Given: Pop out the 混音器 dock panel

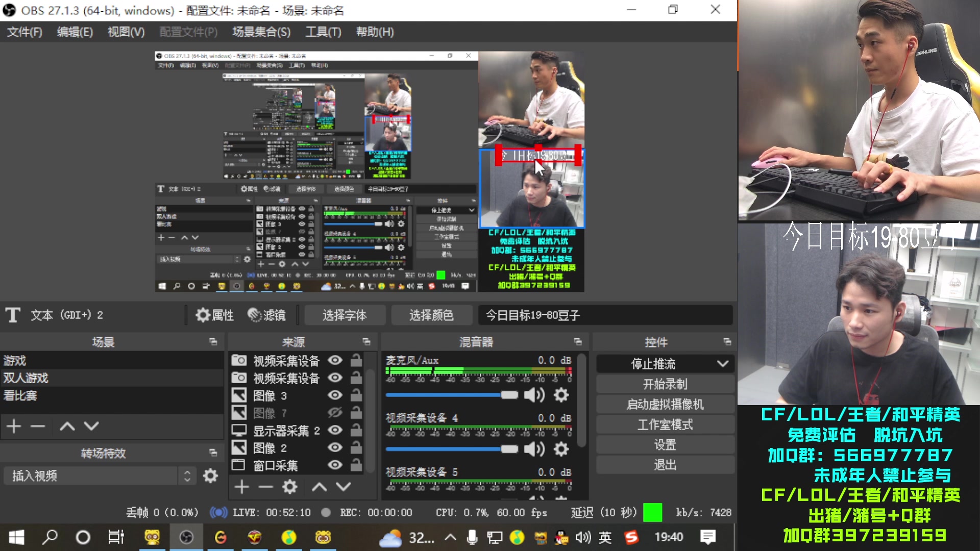Looking at the screenshot, I should point(578,342).
